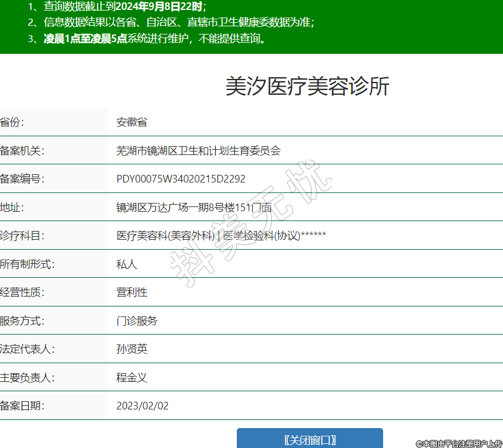Screen dimensions: 503x448
Task: Click the 2024年9月8日22时 data cutoff notice
Action: coord(160,6)
